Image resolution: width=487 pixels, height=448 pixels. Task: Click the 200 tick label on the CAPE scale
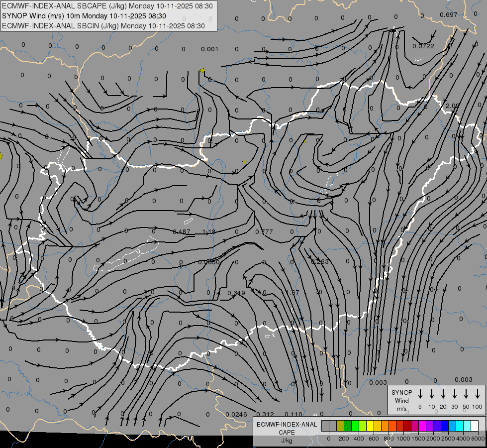[344, 439]
